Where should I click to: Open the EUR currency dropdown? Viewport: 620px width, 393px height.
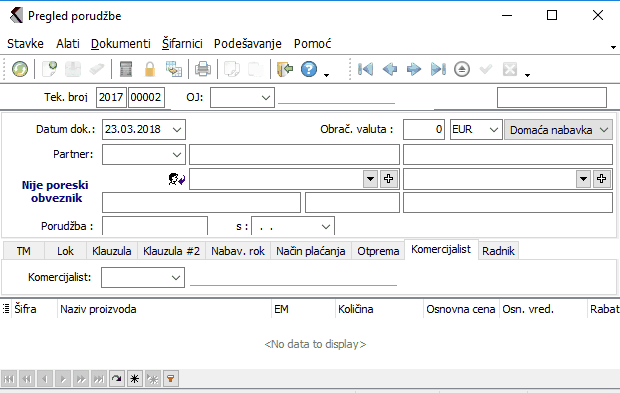pos(493,130)
